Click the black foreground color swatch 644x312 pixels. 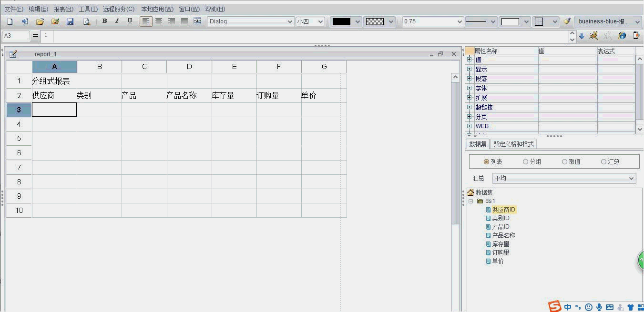341,21
